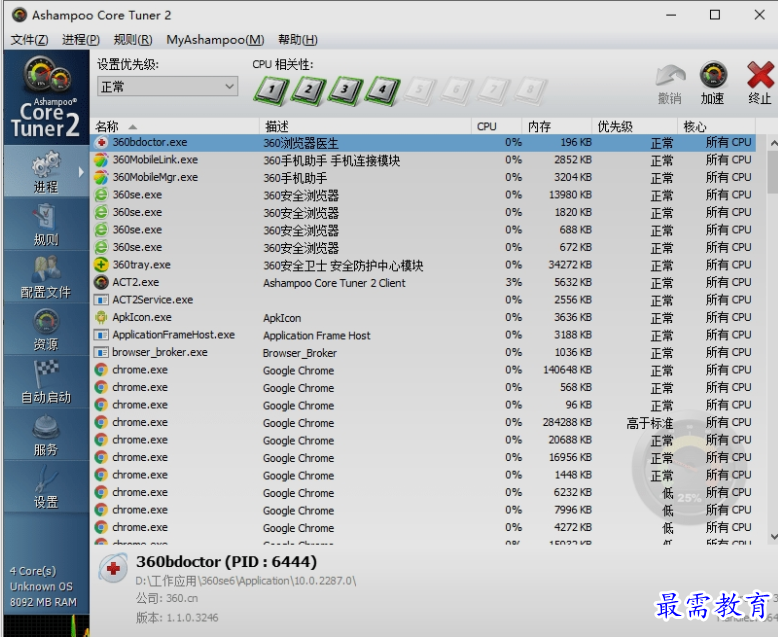The height and width of the screenshot is (637, 778).
Task: Click the 高于标准 priority cell
Action: pyautogui.click(x=649, y=423)
